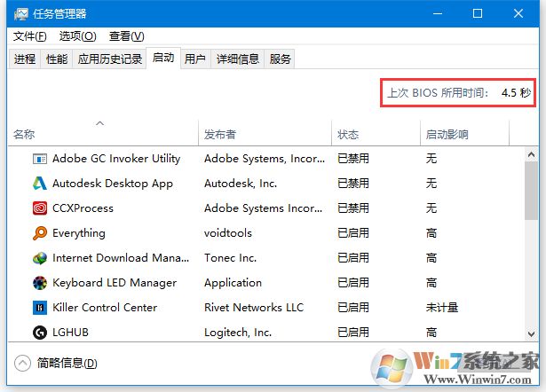
Task: Click 已启用 status of Everything row
Action: (353, 233)
